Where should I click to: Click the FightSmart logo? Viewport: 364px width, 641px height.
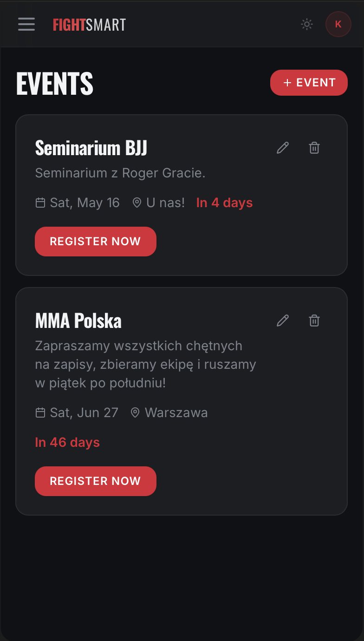[89, 25]
